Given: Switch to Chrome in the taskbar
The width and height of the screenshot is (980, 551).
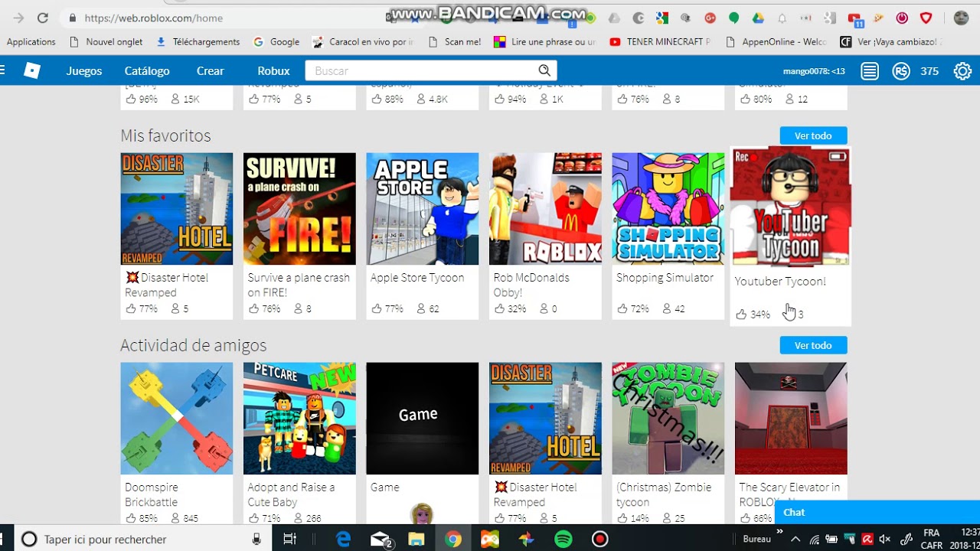Looking at the screenshot, I should tap(453, 540).
